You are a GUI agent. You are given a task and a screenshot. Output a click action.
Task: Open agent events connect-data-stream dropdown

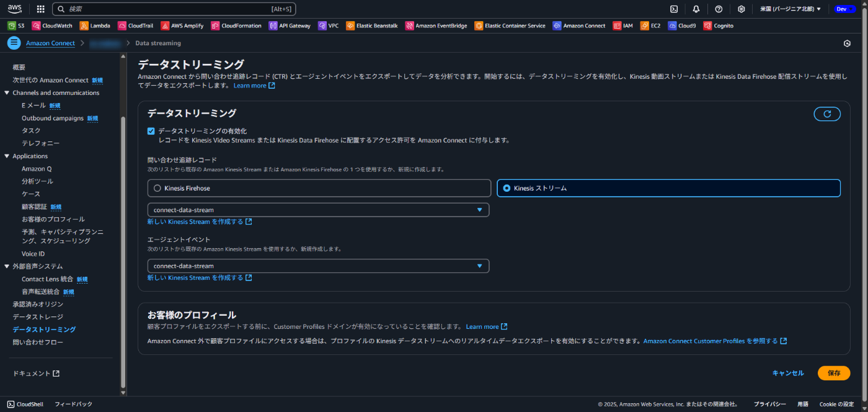click(x=318, y=266)
